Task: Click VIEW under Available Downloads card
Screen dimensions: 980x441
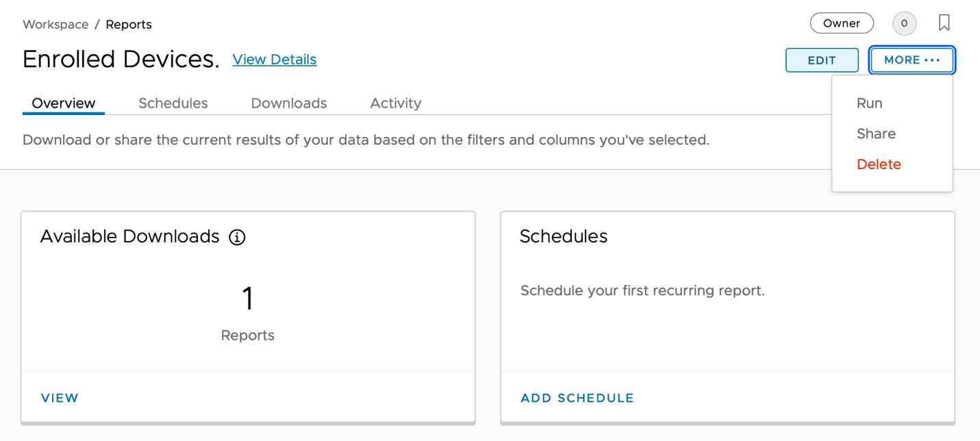Action: (59, 398)
